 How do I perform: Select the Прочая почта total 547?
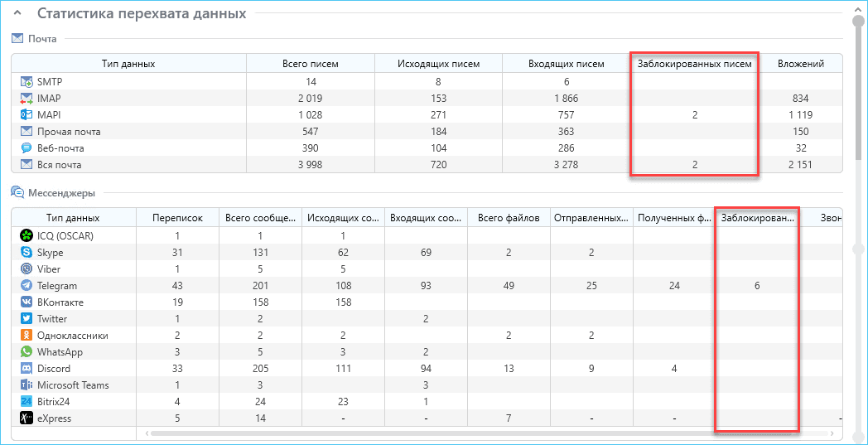pyautogui.click(x=311, y=132)
